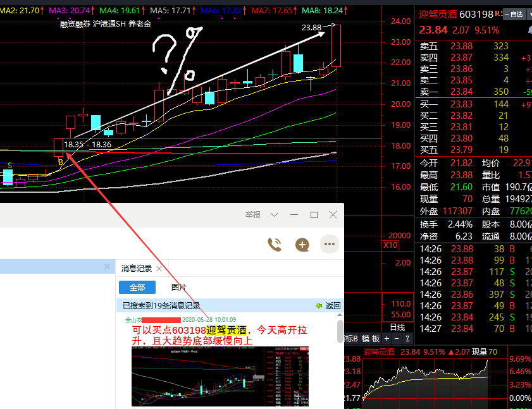Click the MA7: 17.65 indicator label
Screen dimensions: 532x409
(x=274, y=11)
